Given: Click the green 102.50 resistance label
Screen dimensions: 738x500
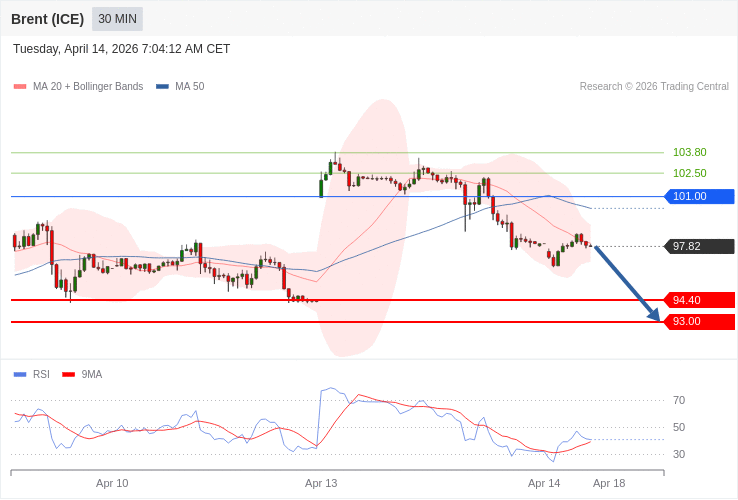Looking at the screenshot, I should [689, 173].
